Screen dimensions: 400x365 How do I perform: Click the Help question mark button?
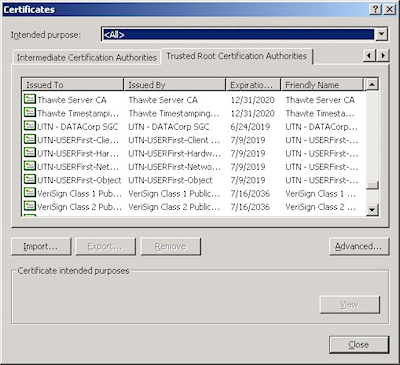(375, 9)
